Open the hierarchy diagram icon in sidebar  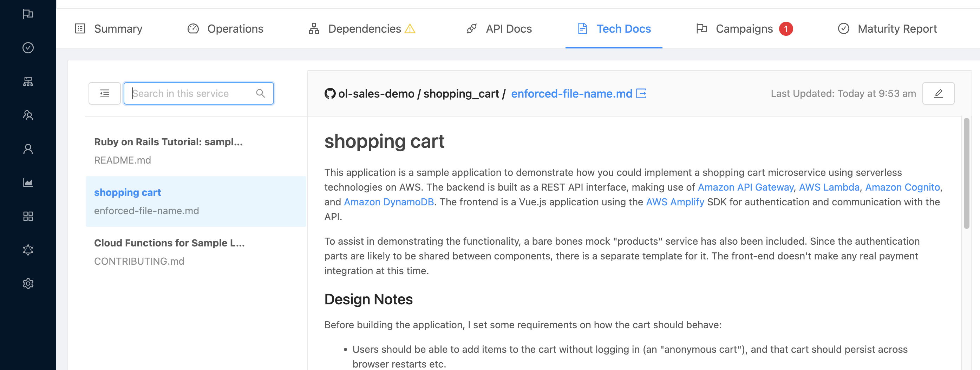[x=28, y=81]
